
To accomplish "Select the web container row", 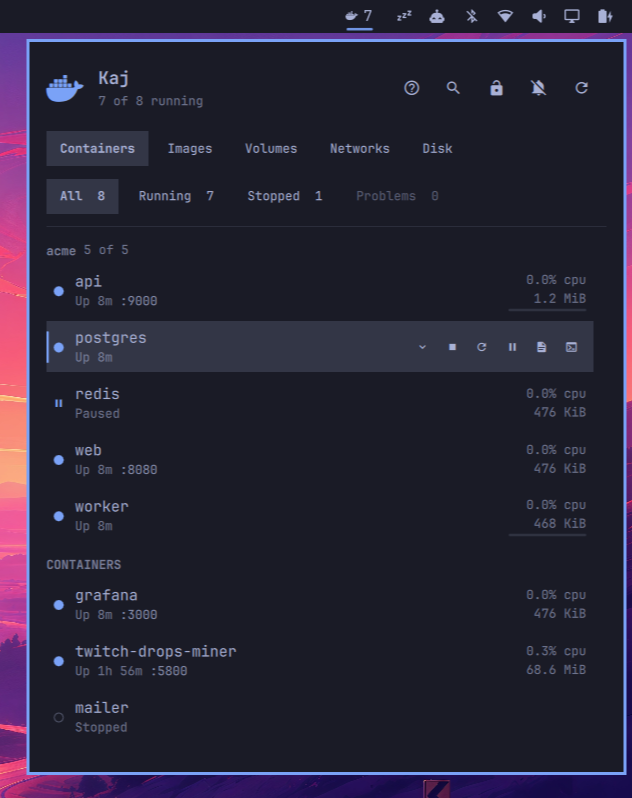I will tap(320, 460).
